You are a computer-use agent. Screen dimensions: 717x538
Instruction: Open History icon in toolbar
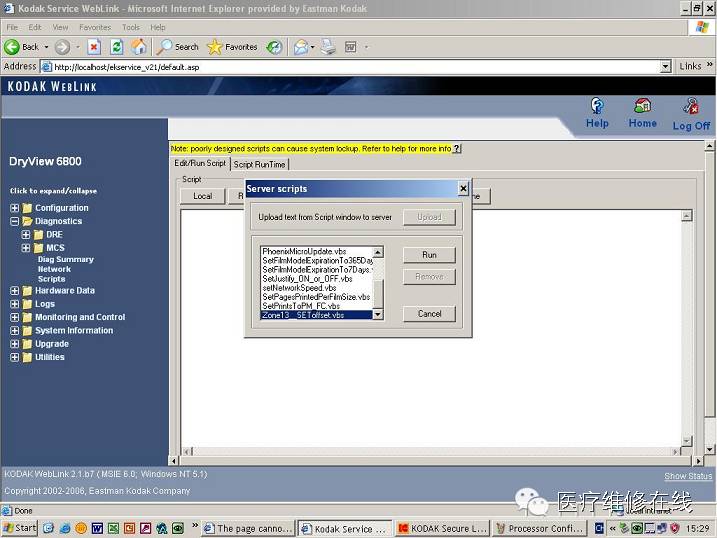[x=274, y=47]
